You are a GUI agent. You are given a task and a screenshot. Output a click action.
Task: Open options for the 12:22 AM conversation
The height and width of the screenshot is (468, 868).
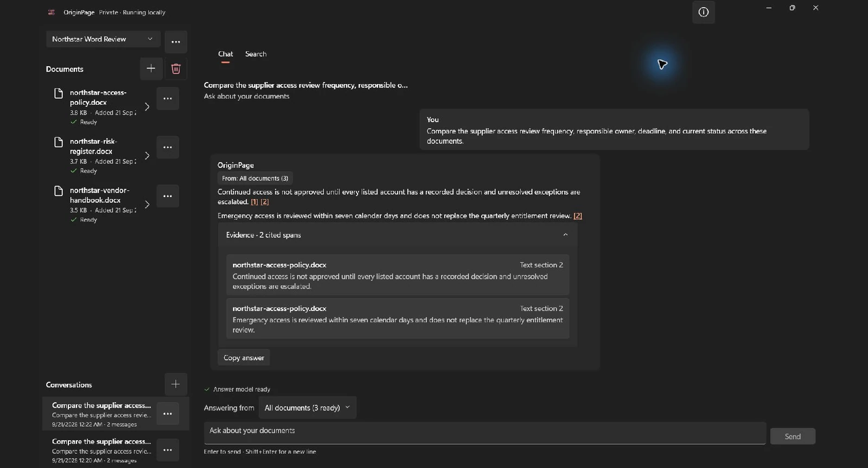coord(168,414)
